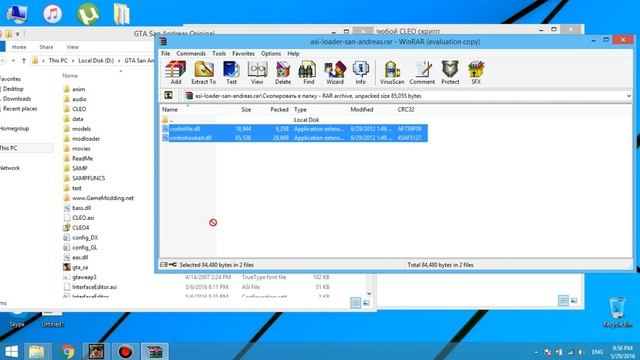The width and height of the screenshot is (640, 360).
Task: Sort archive list by Type column
Action: pos(300,109)
